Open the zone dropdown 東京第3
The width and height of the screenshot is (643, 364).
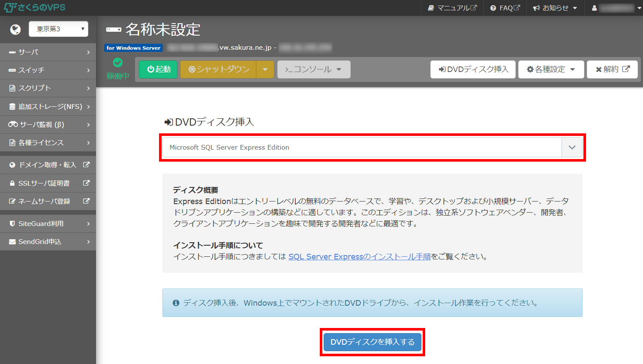coord(58,29)
